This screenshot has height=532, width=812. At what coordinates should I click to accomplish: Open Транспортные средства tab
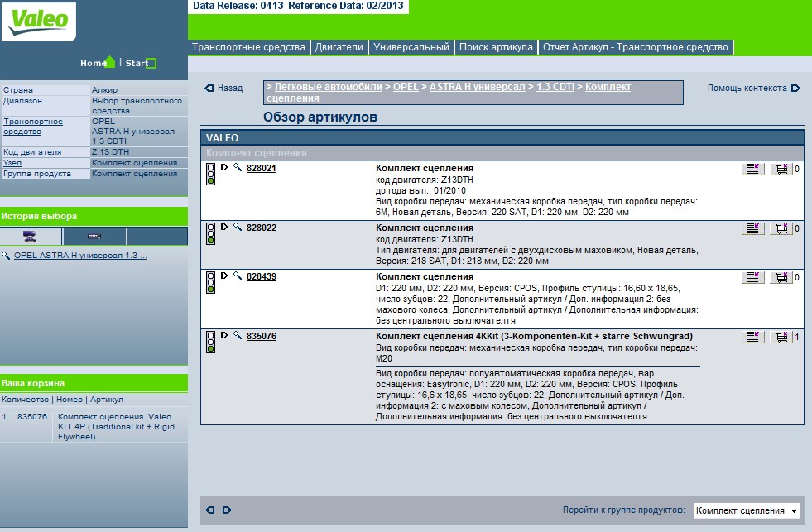pos(248,47)
